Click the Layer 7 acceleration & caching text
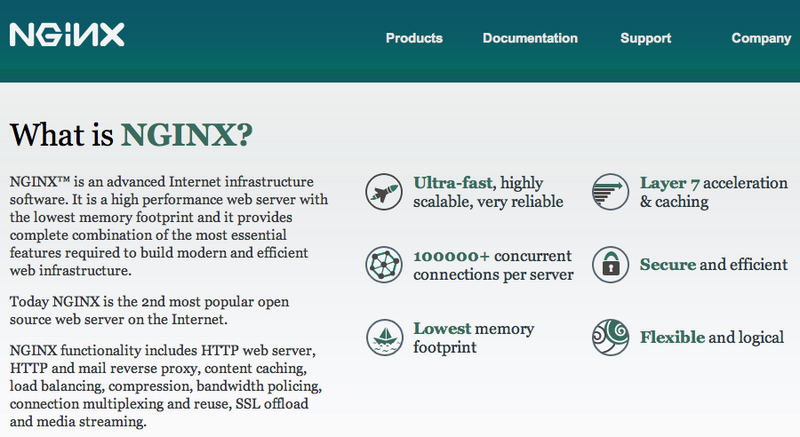This screenshot has height=437, width=800. pyautogui.click(x=700, y=192)
